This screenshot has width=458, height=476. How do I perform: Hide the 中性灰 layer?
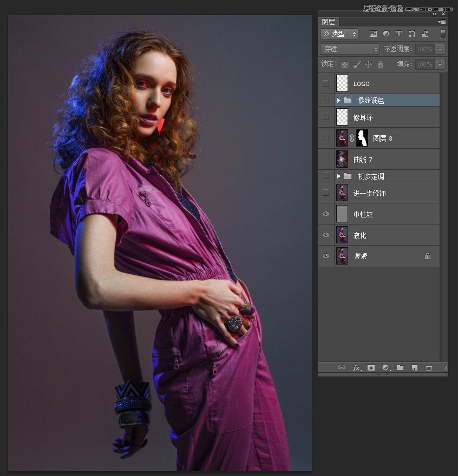click(x=325, y=214)
